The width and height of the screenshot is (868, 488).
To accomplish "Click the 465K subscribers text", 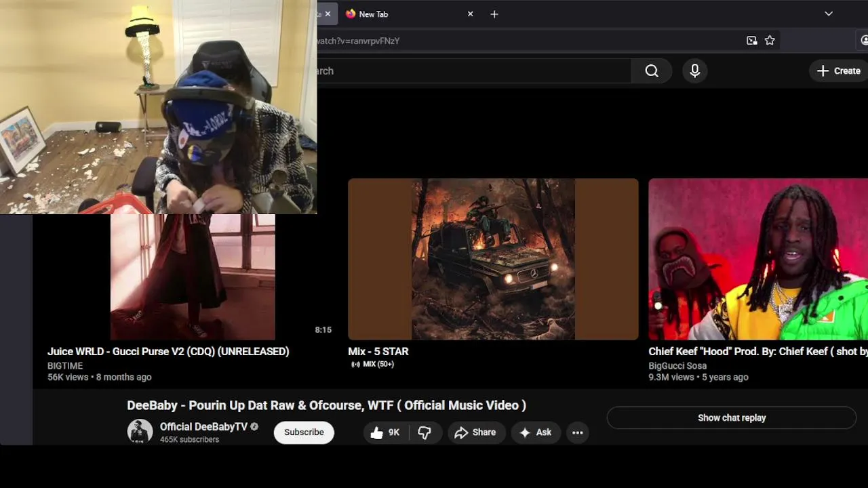I will [189, 439].
